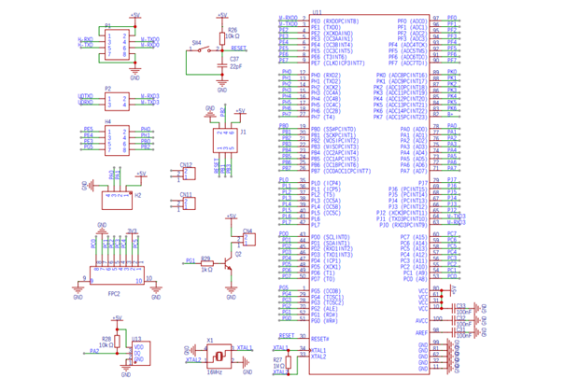This screenshot has width=565, height=392.
Task: Click the U13 sensor with VDD DQ GND
Action: point(141,353)
